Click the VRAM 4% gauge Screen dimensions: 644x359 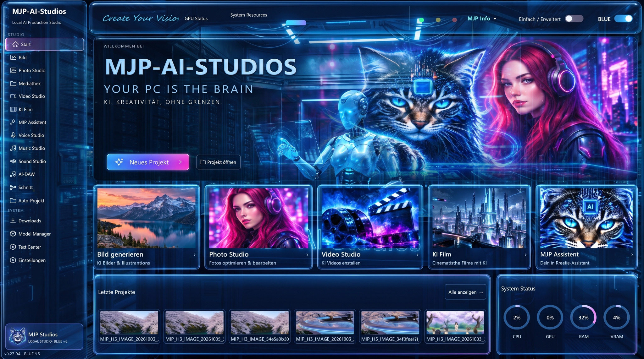(616, 318)
